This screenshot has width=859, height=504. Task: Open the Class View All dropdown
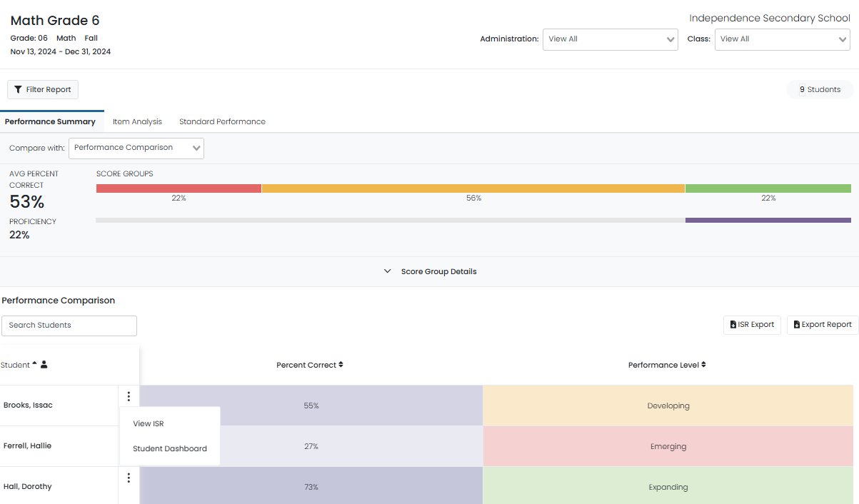(x=782, y=39)
